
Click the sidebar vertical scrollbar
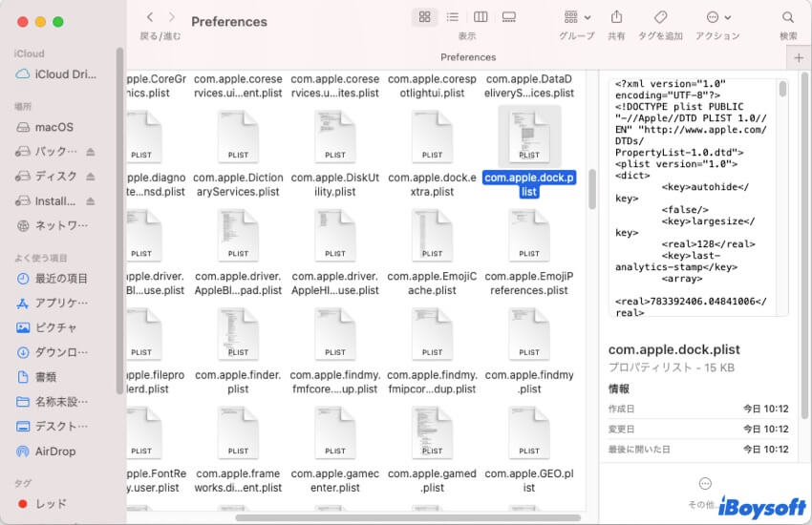pyautogui.click(x=119, y=220)
